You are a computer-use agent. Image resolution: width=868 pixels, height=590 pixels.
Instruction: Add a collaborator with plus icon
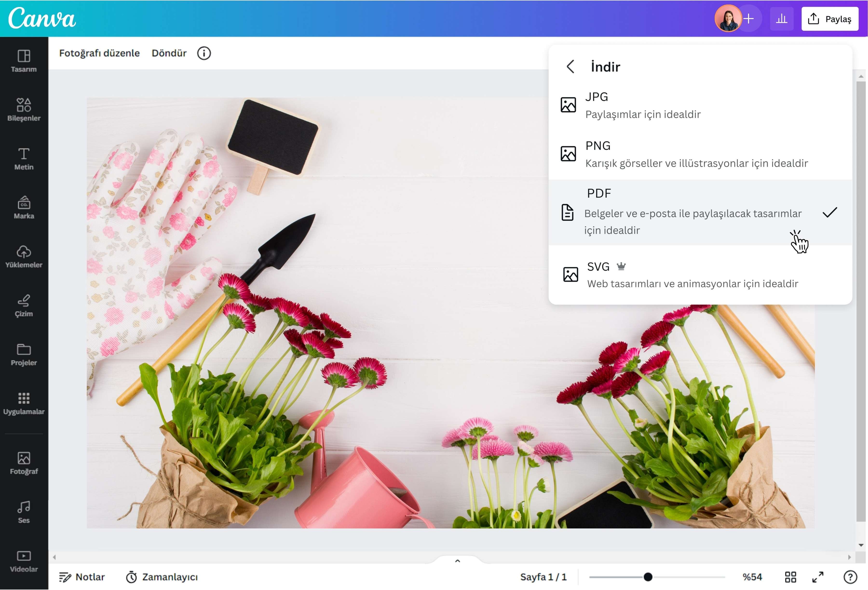748,19
